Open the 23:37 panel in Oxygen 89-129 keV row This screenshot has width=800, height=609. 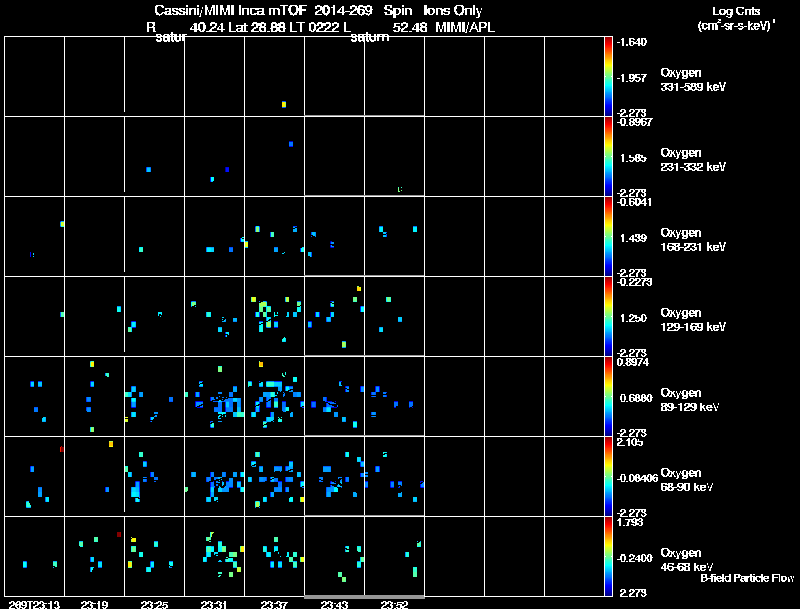click(274, 396)
